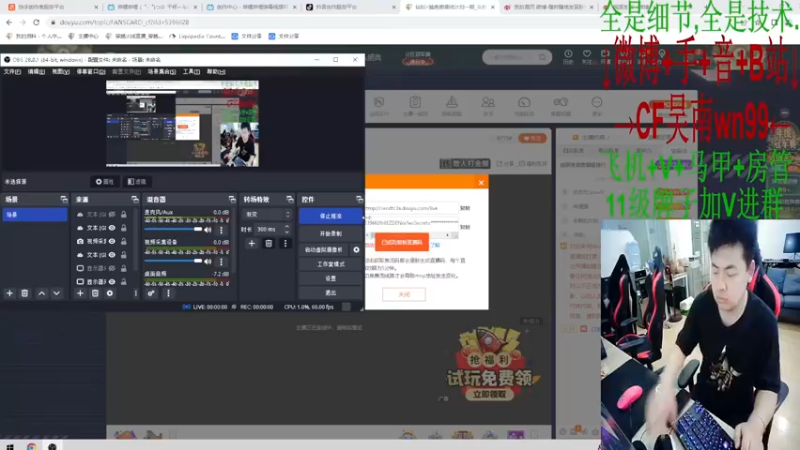Open virtual camera settings gear icon
Screen dimensions: 800x450
[356, 249]
